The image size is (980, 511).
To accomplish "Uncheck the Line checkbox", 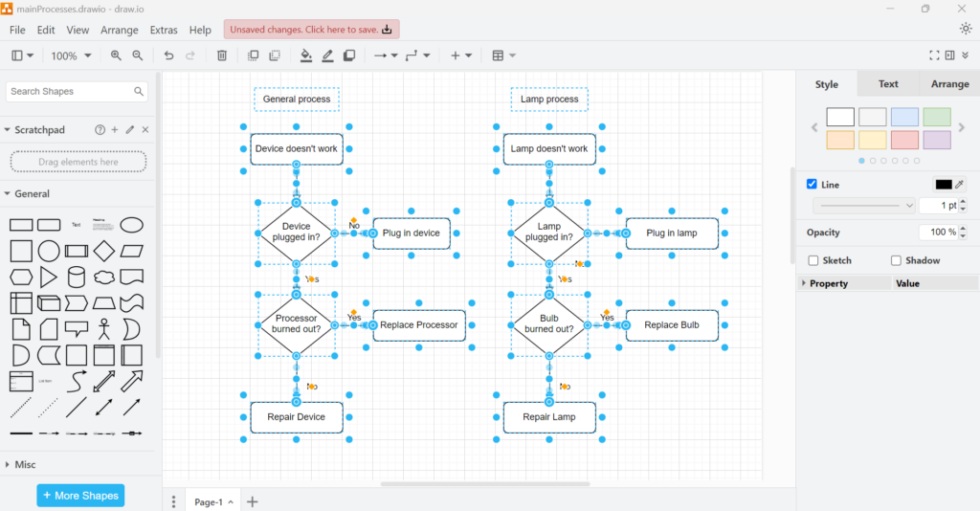I will (x=813, y=184).
